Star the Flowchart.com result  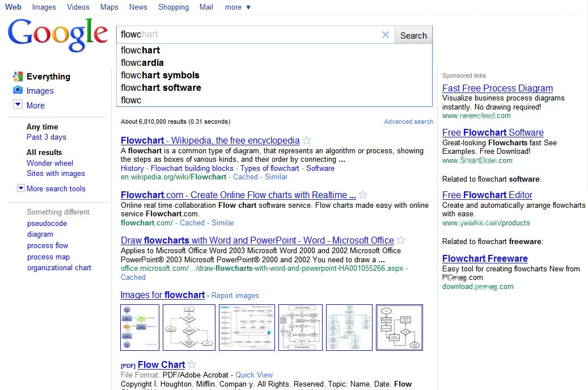click(x=363, y=195)
